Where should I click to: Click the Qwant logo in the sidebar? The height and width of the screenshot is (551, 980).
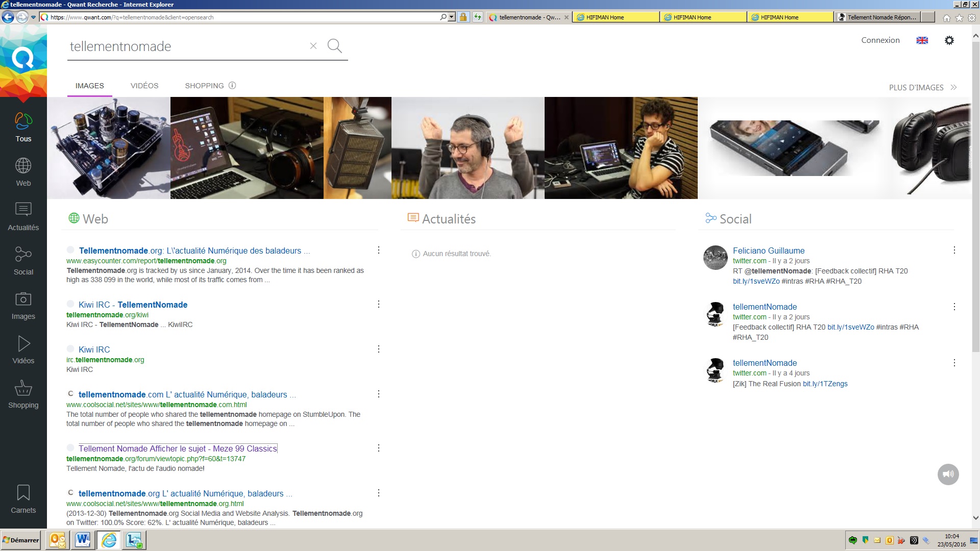click(23, 60)
